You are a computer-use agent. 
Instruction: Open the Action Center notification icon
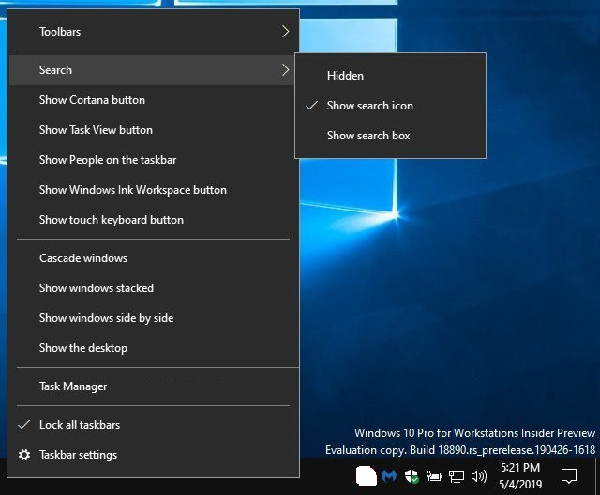click(569, 476)
